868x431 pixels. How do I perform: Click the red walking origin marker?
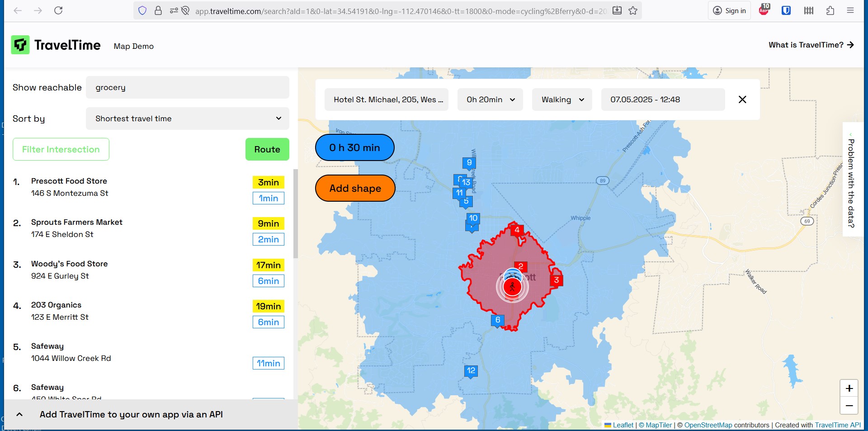pos(512,287)
